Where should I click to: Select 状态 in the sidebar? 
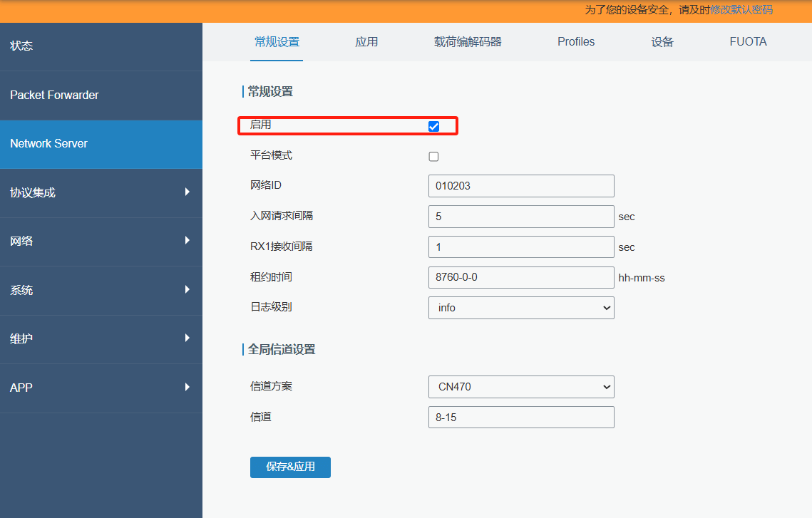[21, 46]
